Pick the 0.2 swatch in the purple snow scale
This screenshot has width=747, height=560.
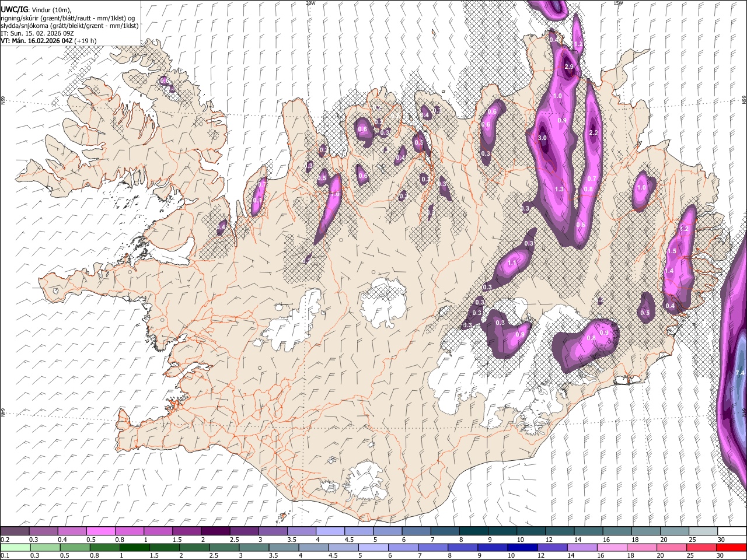pyautogui.click(x=15, y=531)
